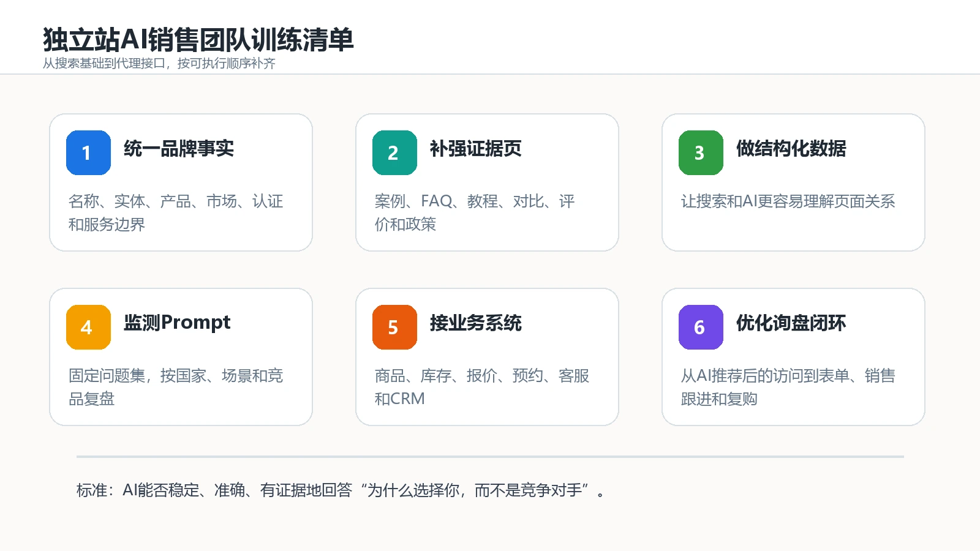Select the heading 做结构化数据
The image size is (980, 551).
coord(791,148)
